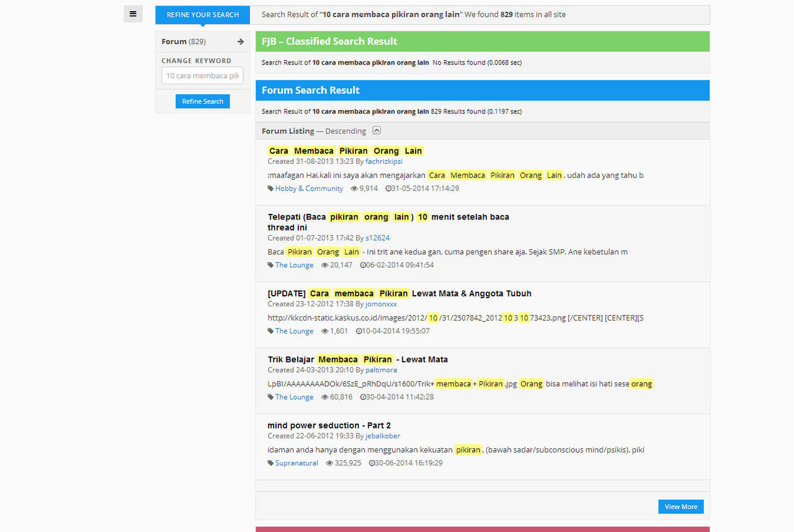Open thread Trik Belajar Membaca Pikiran
This screenshot has height=532, width=794.
(x=358, y=360)
